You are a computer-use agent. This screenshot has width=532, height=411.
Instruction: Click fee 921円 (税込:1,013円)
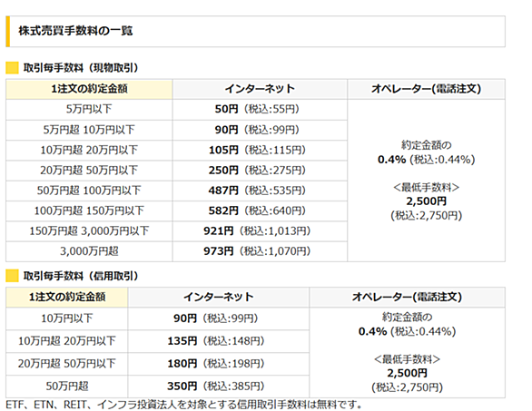(257, 231)
